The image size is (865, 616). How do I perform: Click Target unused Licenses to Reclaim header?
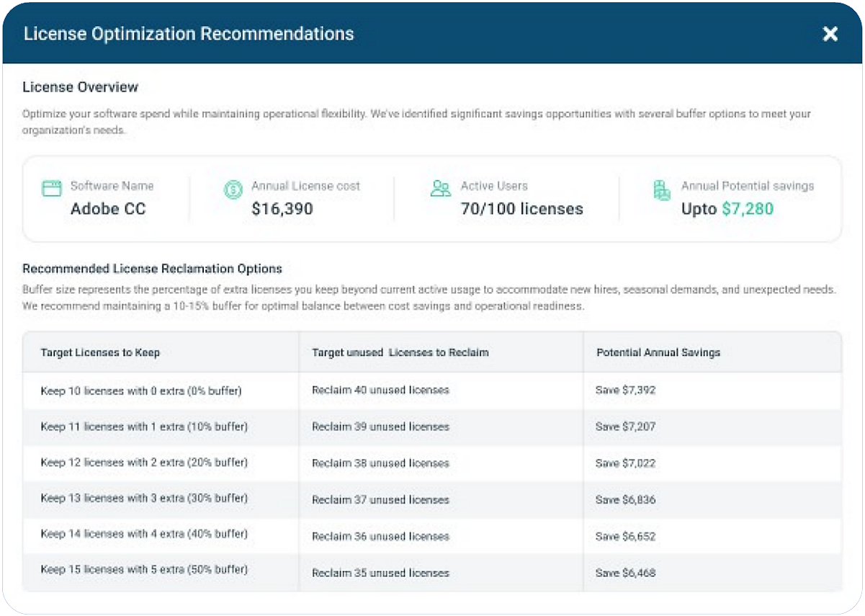(x=400, y=352)
